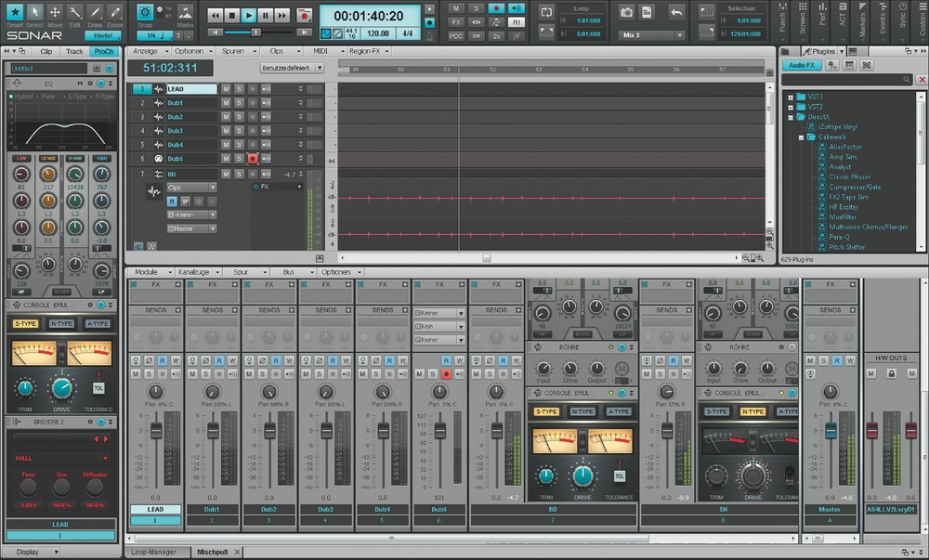Select the Smart tool
The image size is (929, 560).
coord(15,12)
